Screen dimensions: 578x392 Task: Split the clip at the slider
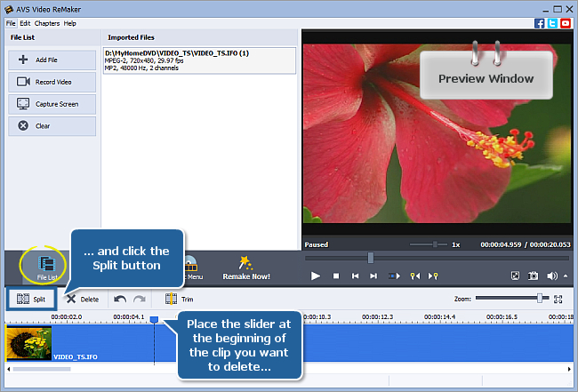(x=31, y=299)
